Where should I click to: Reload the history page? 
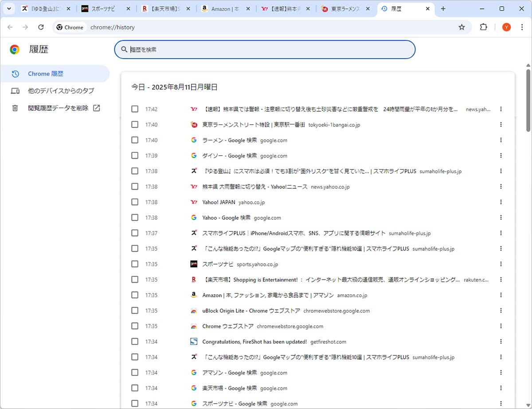click(x=41, y=27)
